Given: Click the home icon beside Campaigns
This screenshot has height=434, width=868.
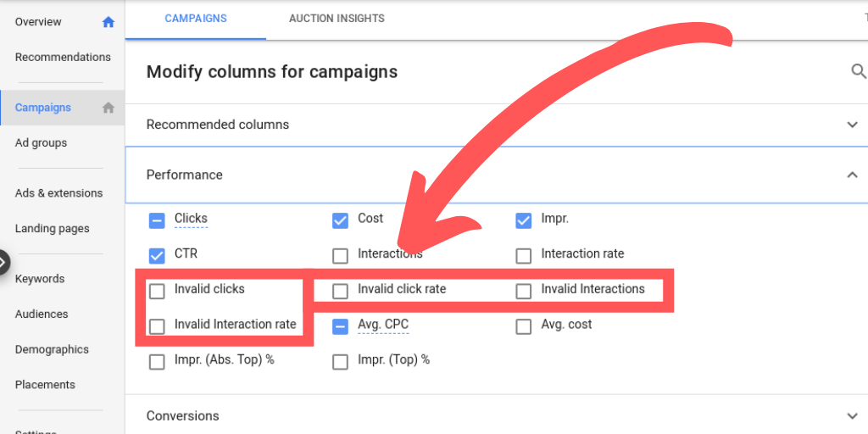Looking at the screenshot, I should [x=108, y=108].
